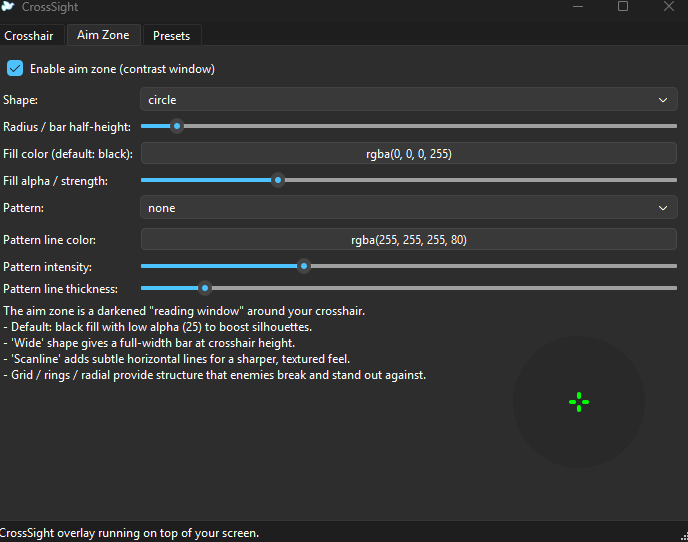688x542 pixels.
Task: Click the Pattern intensity slider handle
Action: (x=304, y=267)
